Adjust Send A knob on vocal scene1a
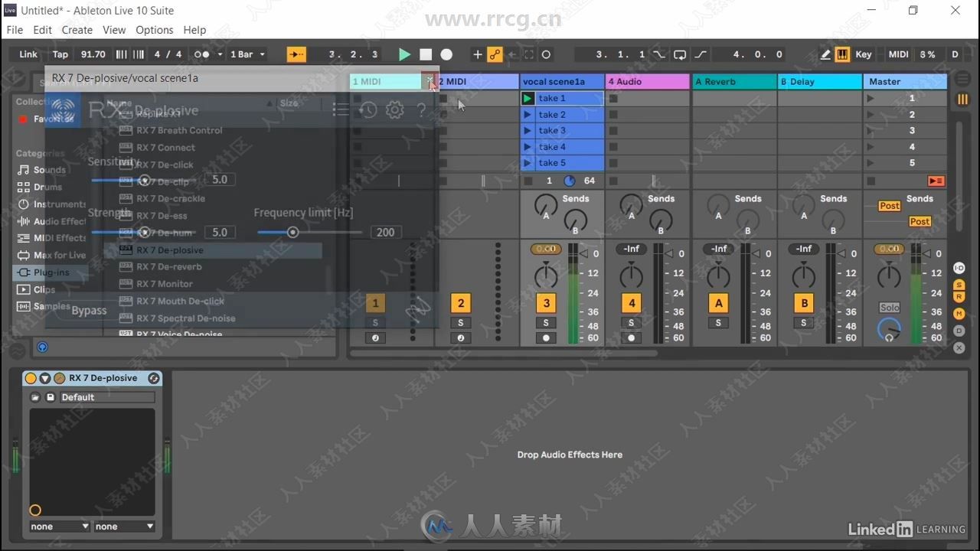This screenshot has width=980, height=551. tap(546, 204)
